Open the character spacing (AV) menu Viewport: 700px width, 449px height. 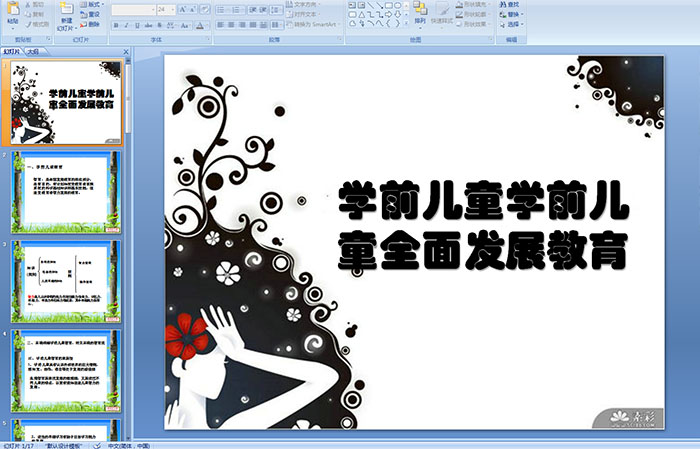click(x=171, y=25)
